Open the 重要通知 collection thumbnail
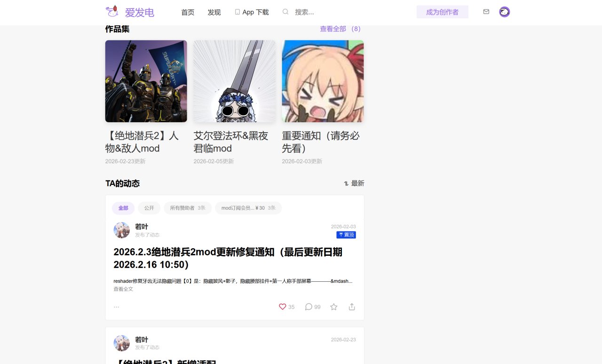This screenshot has width=602, height=364. pos(323,81)
